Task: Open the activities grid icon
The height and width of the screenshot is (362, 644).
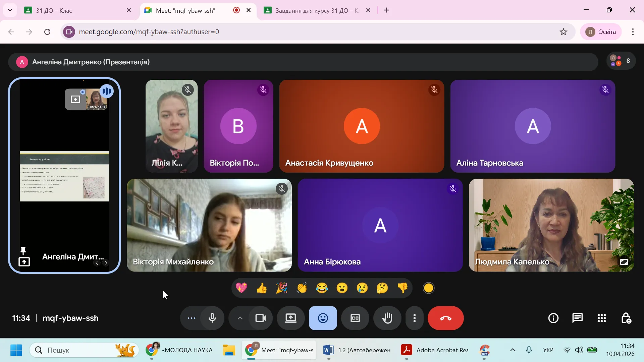Action: tap(602, 318)
